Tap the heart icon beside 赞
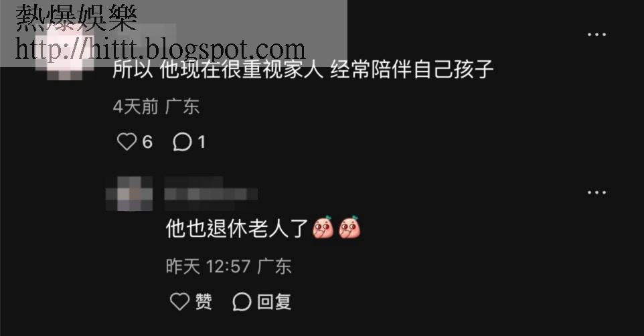Image resolution: width=644 pixels, height=336 pixels. pos(179,301)
